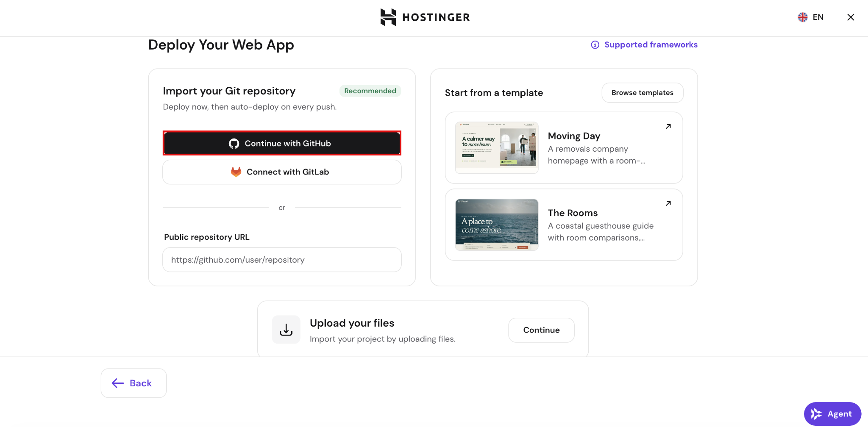
Task: Click the info icon beside Supported frameworks
Action: pos(595,45)
